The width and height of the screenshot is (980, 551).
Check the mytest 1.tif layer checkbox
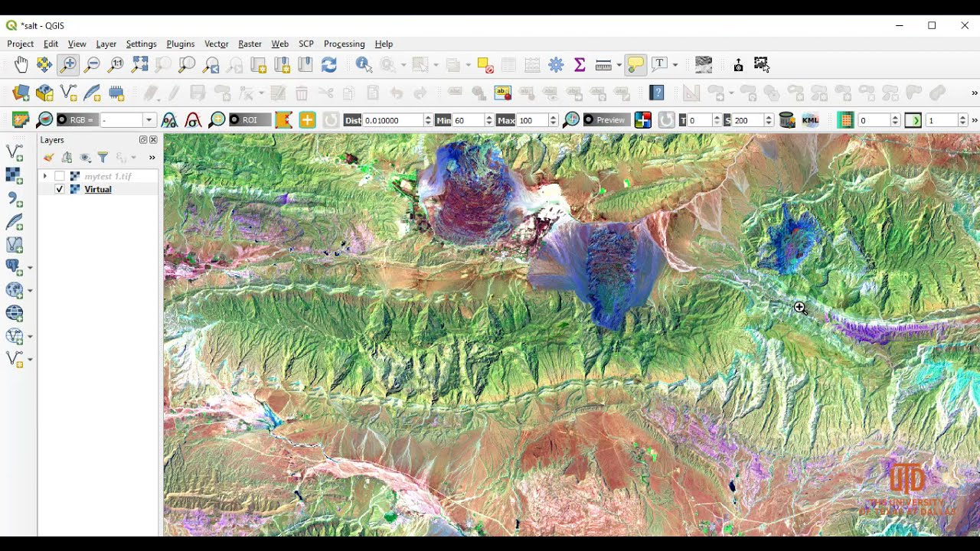pyautogui.click(x=60, y=177)
